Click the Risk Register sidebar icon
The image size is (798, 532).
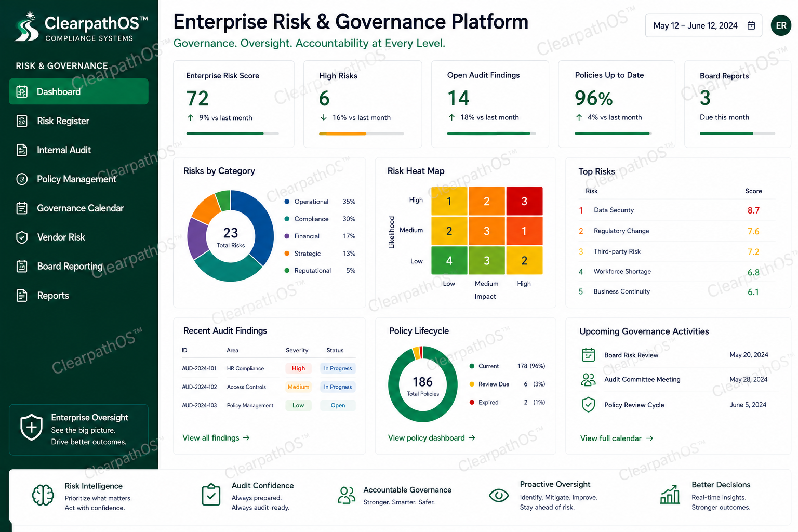22,121
